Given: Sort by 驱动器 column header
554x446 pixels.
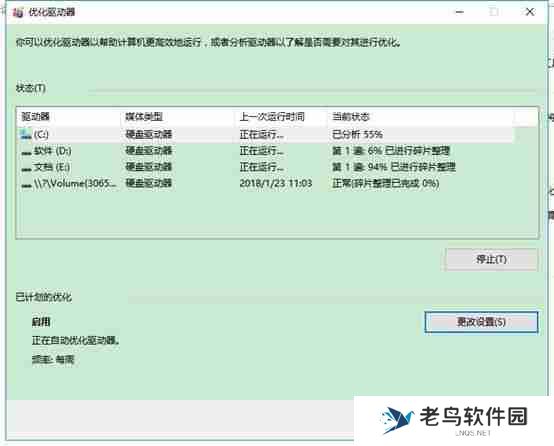Looking at the screenshot, I should pyautogui.click(x=69, y=117).
